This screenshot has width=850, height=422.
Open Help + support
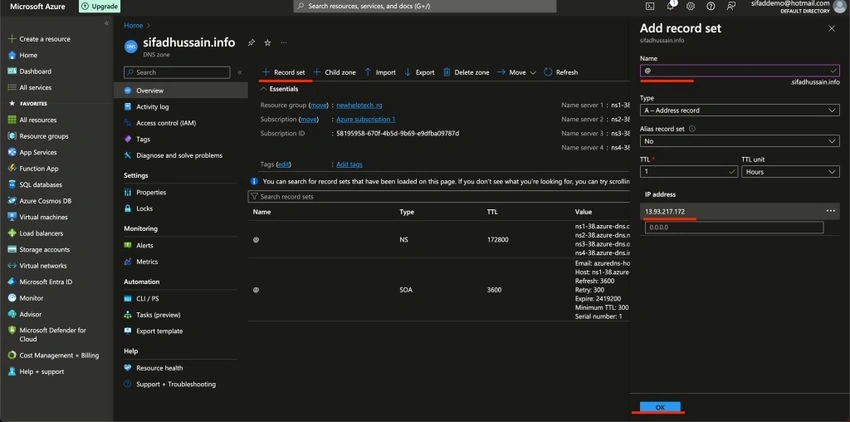(x=36, y=372)
